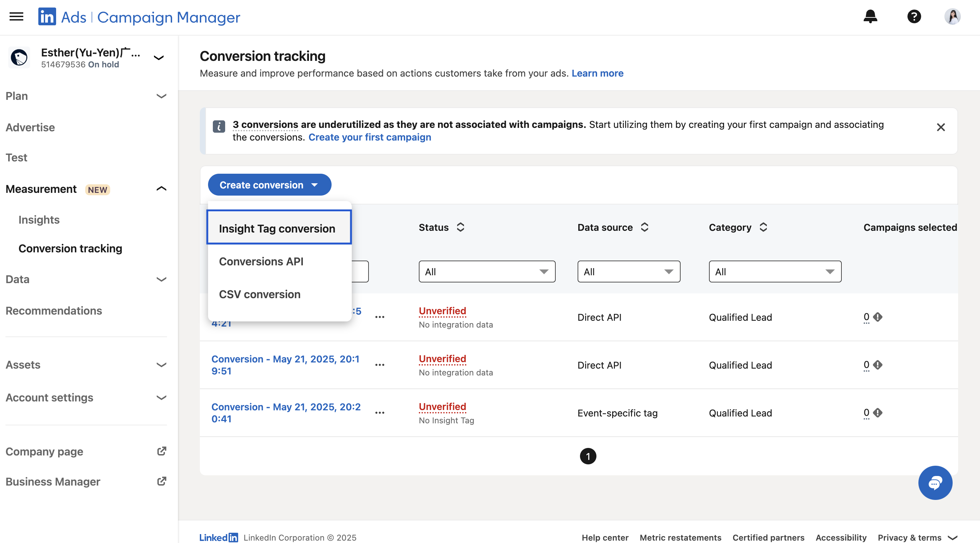Open the Certified partners footer link
This screenshot has height=543, width=980.
pyautogui.click(x=768, y=537)
